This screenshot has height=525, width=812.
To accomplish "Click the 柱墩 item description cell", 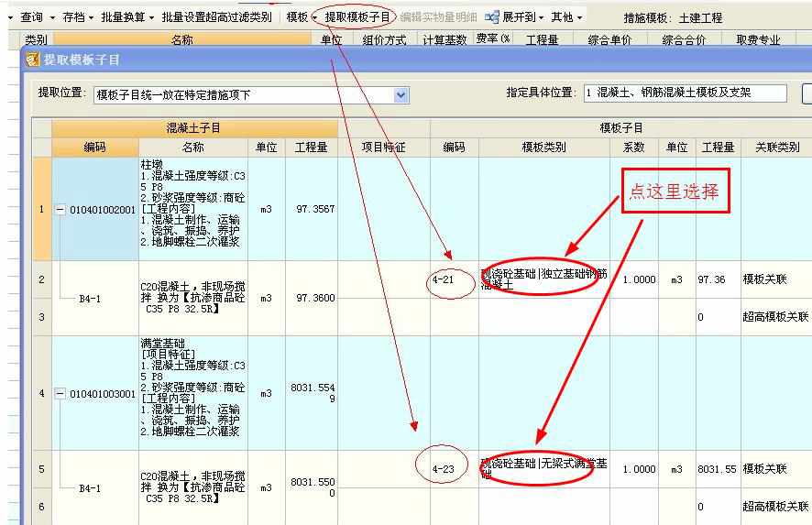I will point(193,209).
